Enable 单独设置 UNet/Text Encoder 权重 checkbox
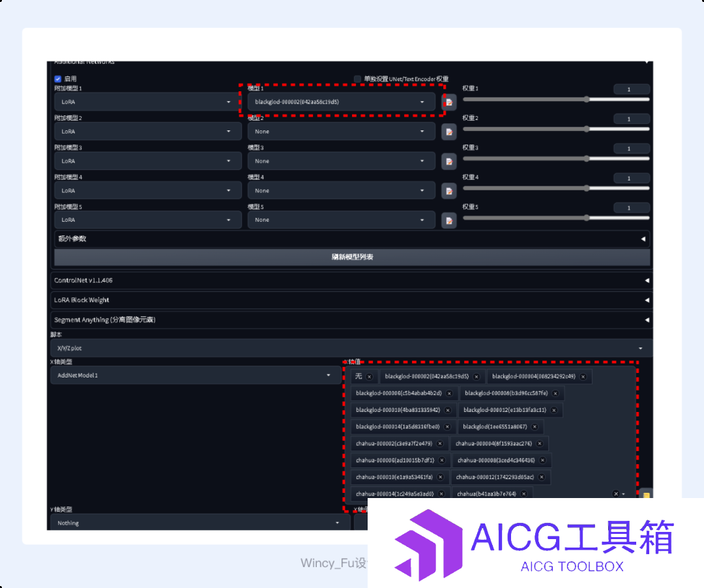The image size is (704, 588). click(357, 79)
